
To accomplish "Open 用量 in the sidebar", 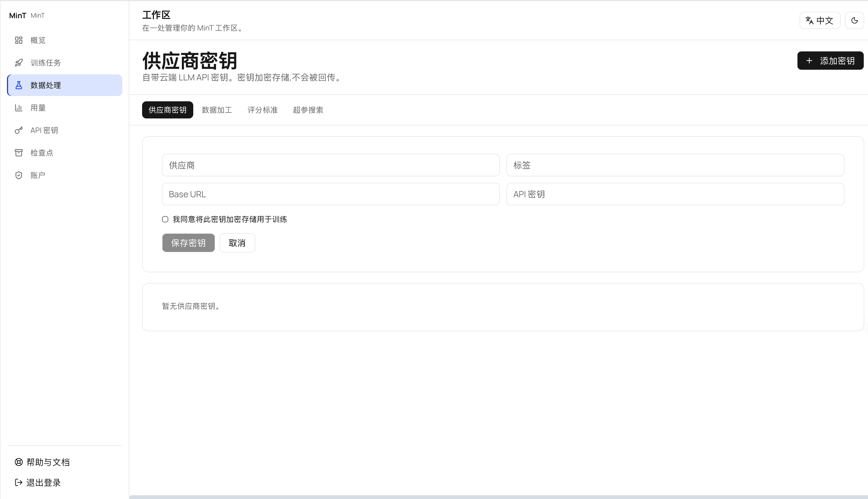I will 64,108.
